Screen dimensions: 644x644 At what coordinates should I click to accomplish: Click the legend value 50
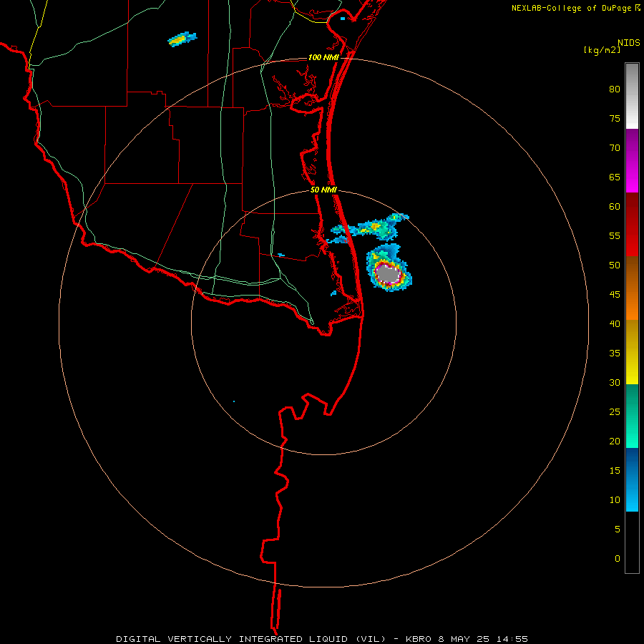point(615,265)
